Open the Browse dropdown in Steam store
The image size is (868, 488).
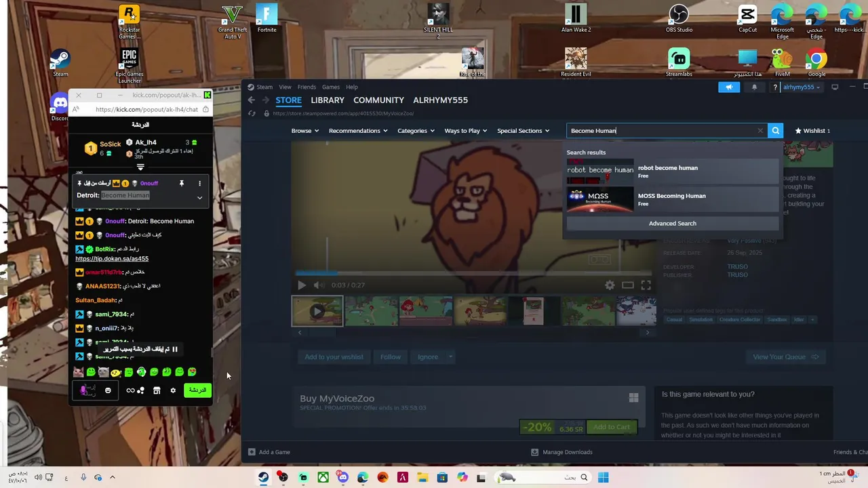click(304, 131)
